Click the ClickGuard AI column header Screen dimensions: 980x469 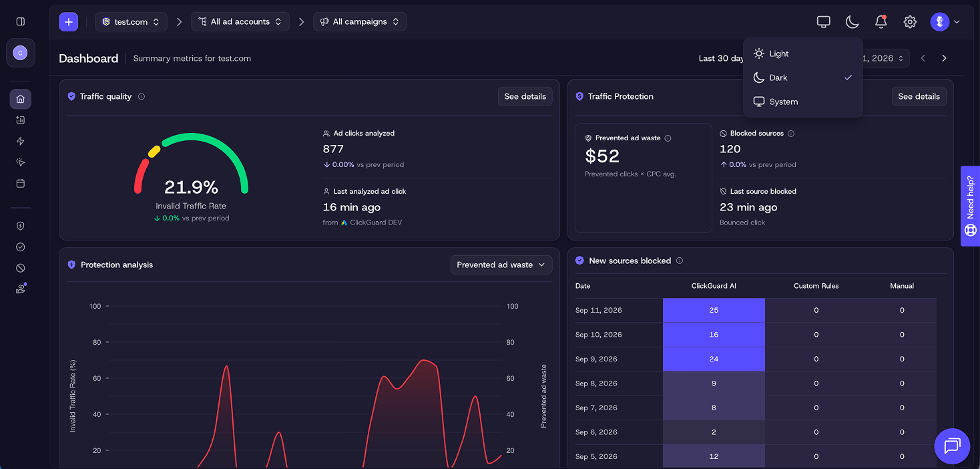[x=714, y=286]
